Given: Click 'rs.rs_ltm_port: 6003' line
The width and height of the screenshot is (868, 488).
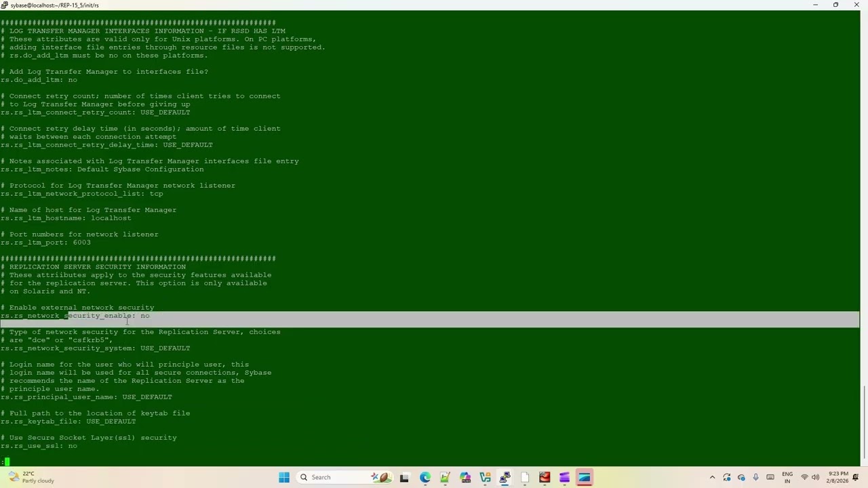Looking at the screenshot, I should point(45,243).
